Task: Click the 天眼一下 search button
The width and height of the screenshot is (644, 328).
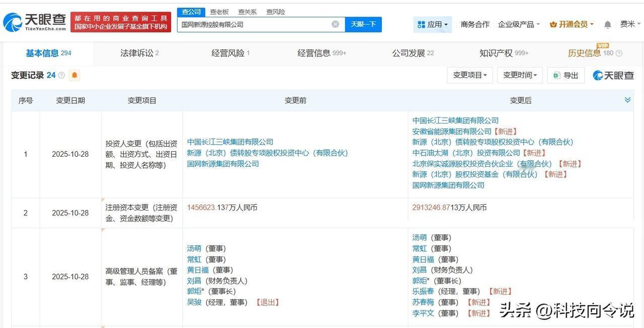Action: 363,24
